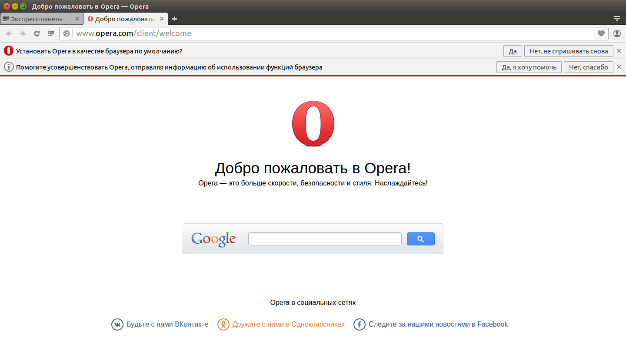Open a new tab with the plus
626x364 pixels.
tap(174, 19)
